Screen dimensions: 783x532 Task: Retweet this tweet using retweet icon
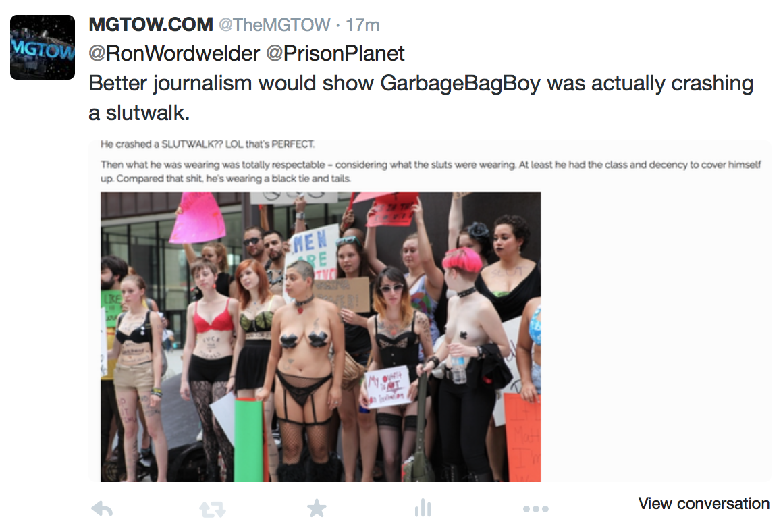tap(212, 510)
